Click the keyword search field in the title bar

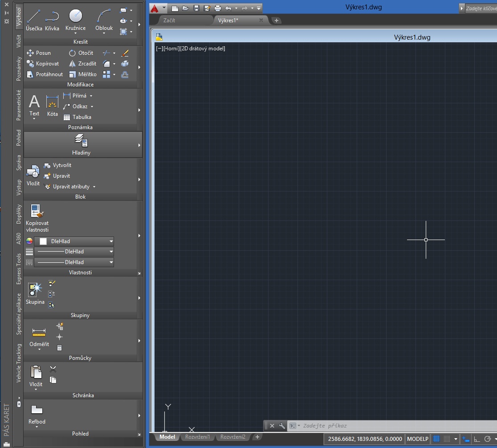481,8
